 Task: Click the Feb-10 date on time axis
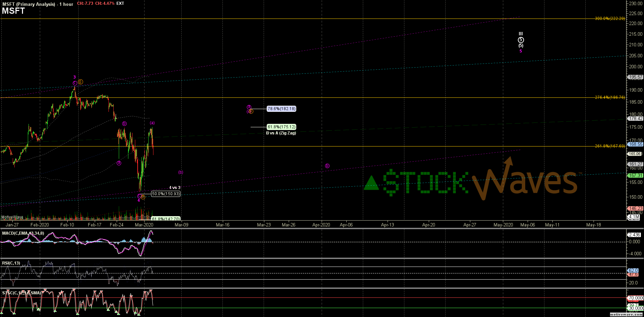pos(67,225)
